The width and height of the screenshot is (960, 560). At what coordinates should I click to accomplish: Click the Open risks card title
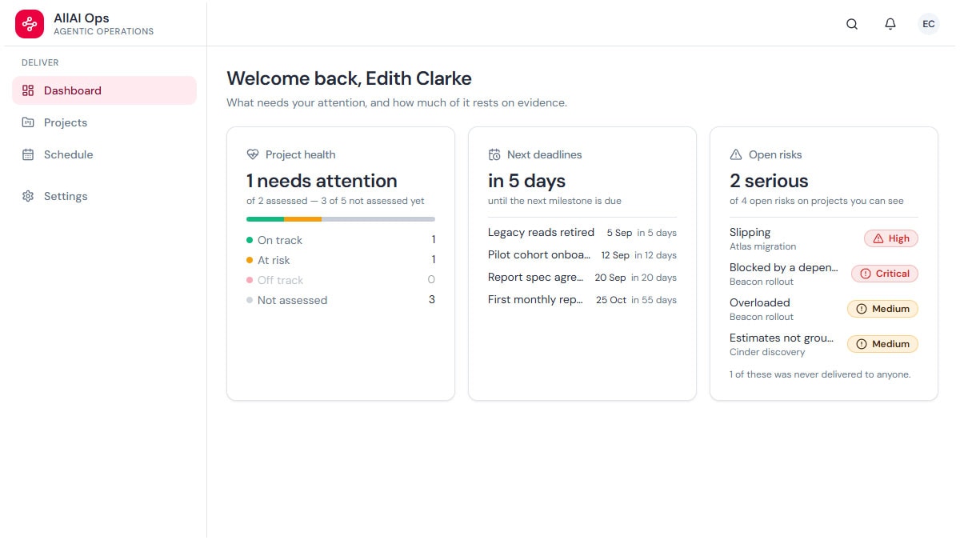point(775,154)
